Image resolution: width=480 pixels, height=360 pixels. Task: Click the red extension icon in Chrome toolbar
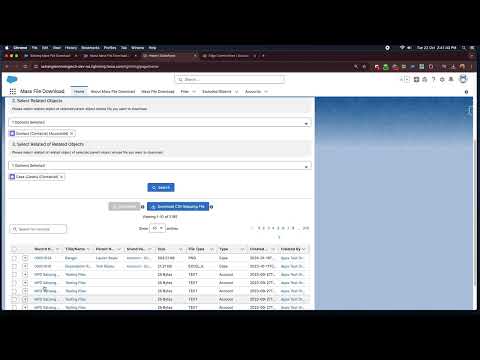point(377,67)
